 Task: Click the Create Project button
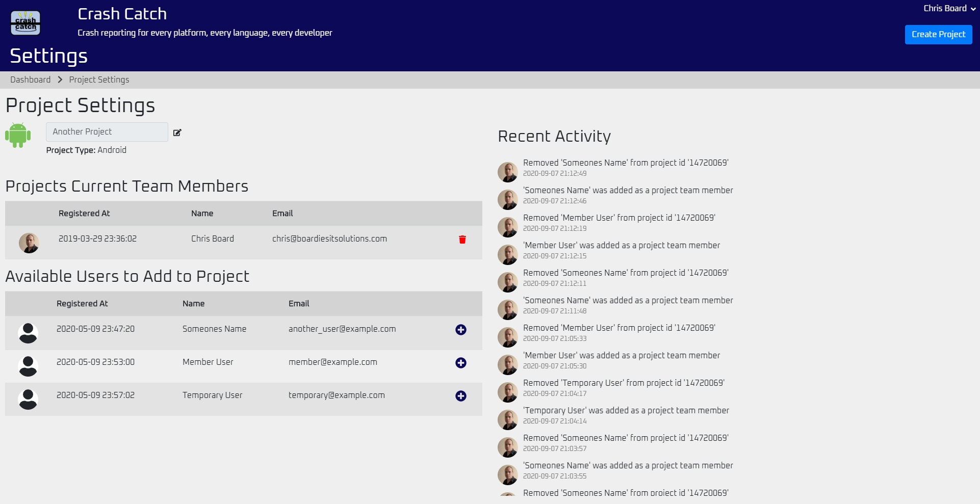pos(938,34)
